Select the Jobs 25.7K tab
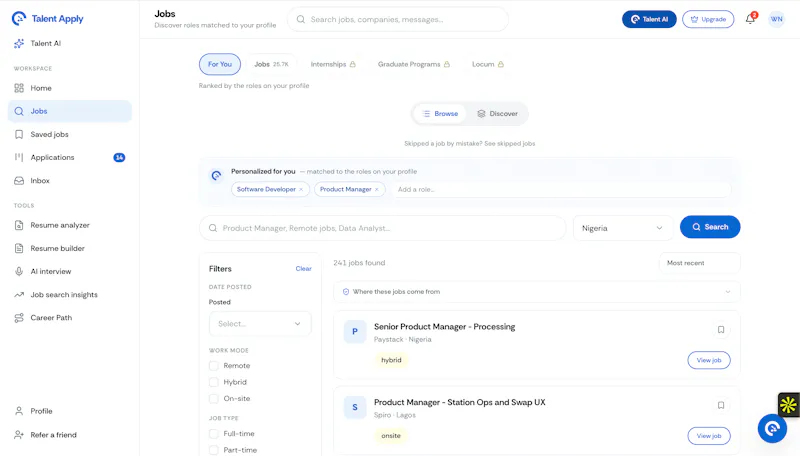The width and height of the screenshot is (800, 456). [x=271, y=64]
